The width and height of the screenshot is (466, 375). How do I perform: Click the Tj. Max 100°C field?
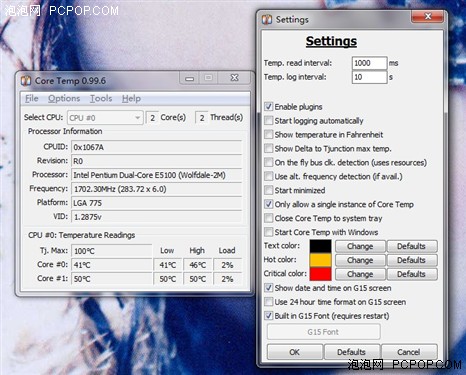tap(112, 251)
